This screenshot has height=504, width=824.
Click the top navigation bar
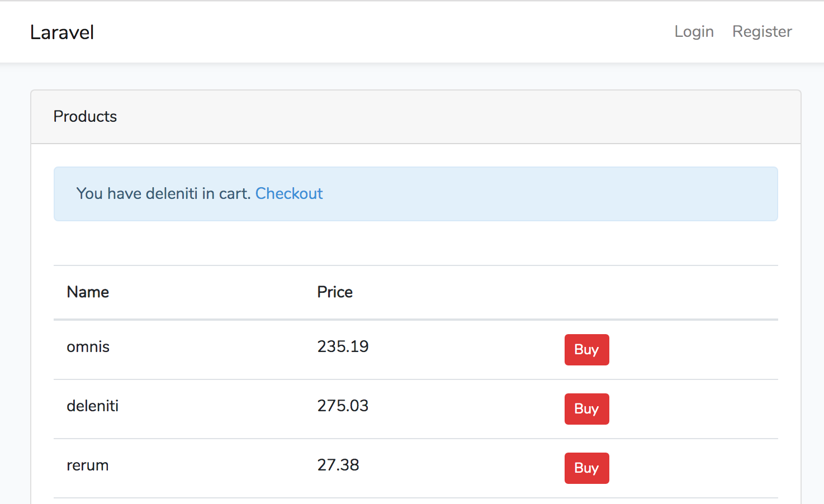[x=391, y=31]
